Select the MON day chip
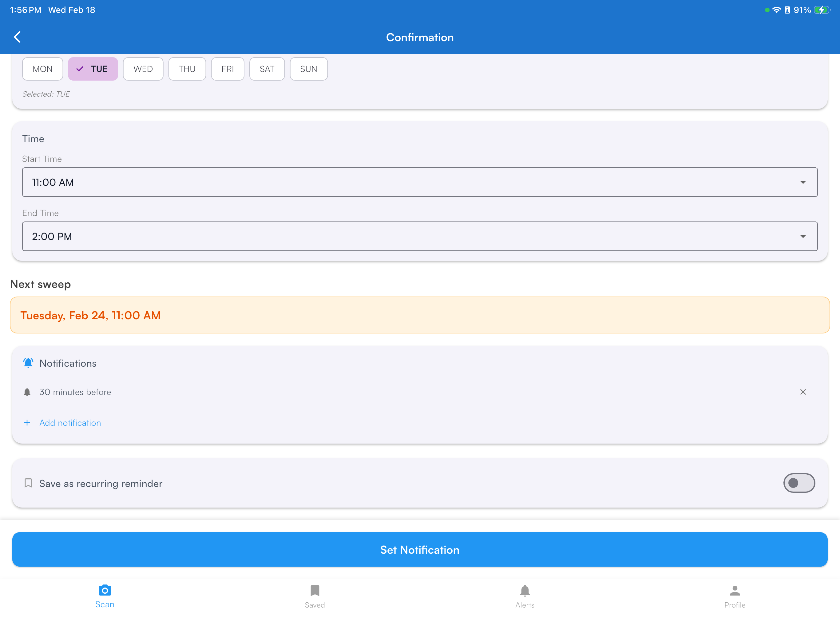 click(42, 69)
